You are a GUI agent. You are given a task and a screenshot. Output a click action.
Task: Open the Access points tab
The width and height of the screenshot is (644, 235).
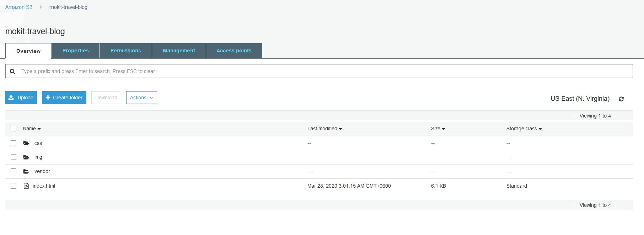234,51
